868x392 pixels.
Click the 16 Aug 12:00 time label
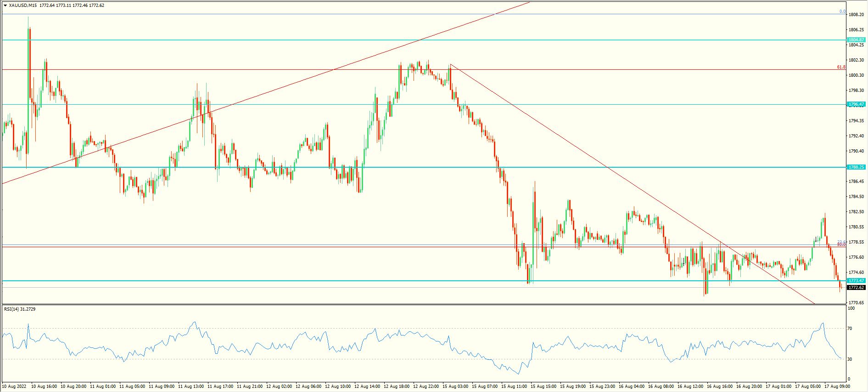(690, 386)
